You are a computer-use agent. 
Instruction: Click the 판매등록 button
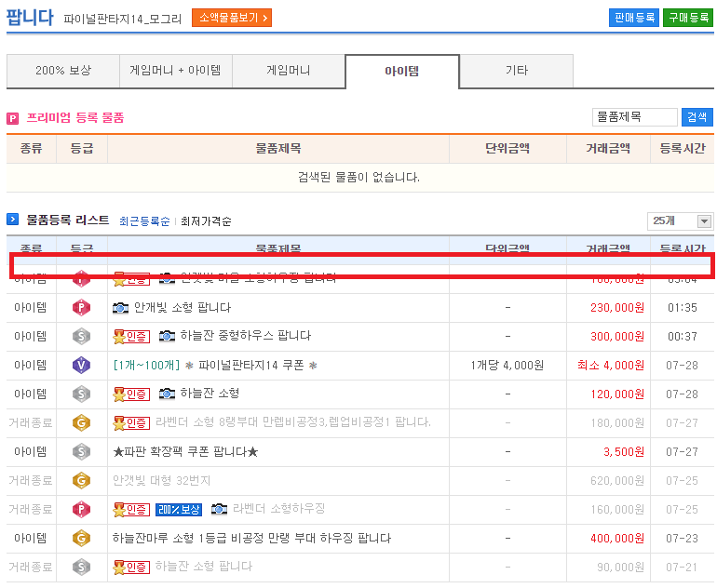point(633,18)
